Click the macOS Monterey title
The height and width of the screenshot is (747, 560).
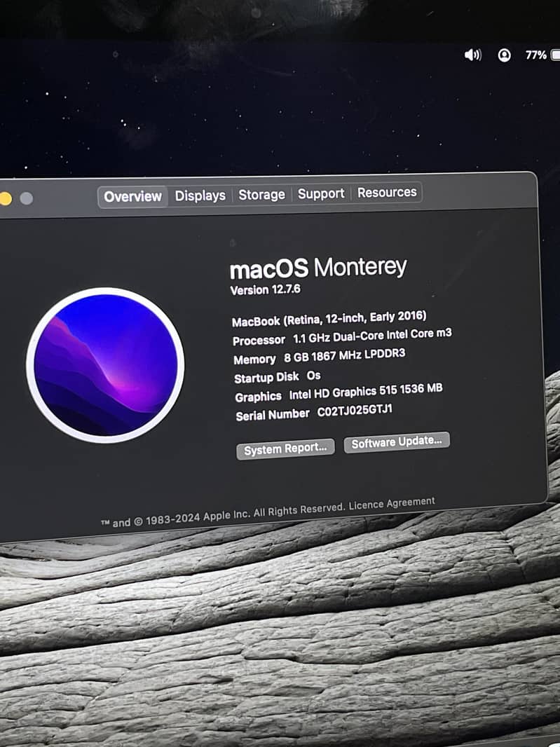click(318, 268)
